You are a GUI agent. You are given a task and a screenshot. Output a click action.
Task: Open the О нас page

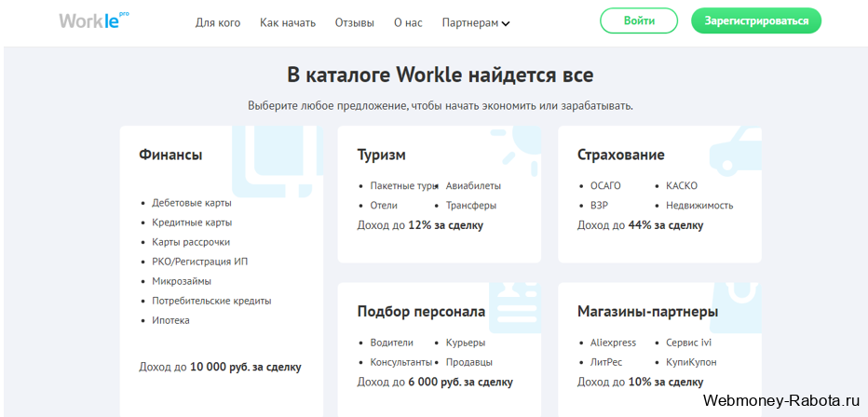pyautogui.click(x=408, y=22)
